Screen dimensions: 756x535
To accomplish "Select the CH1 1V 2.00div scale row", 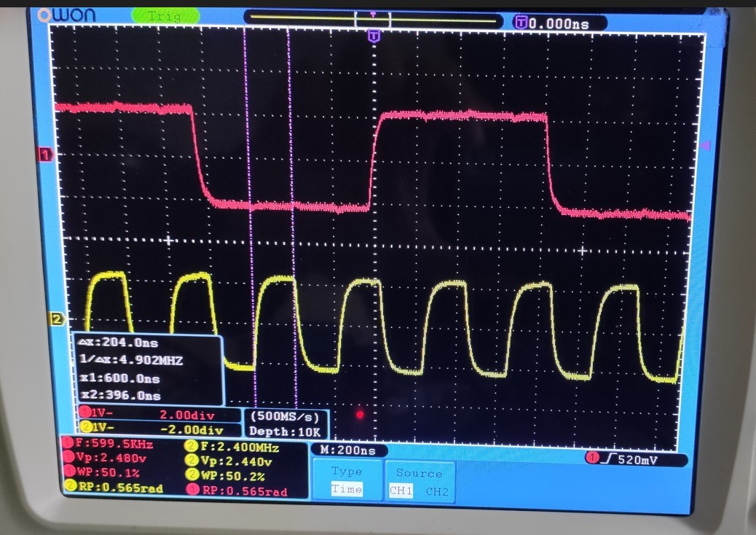I will tap(159, 415).
